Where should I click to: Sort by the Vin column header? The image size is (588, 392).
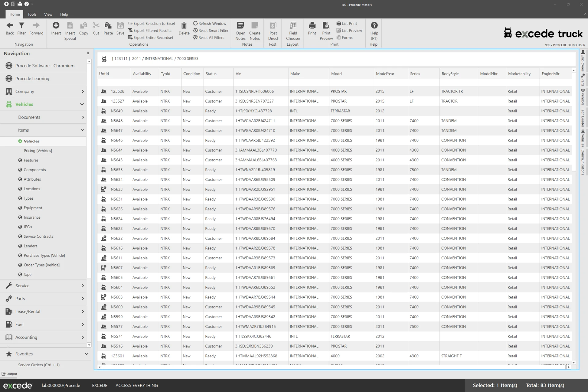[261, 73]
